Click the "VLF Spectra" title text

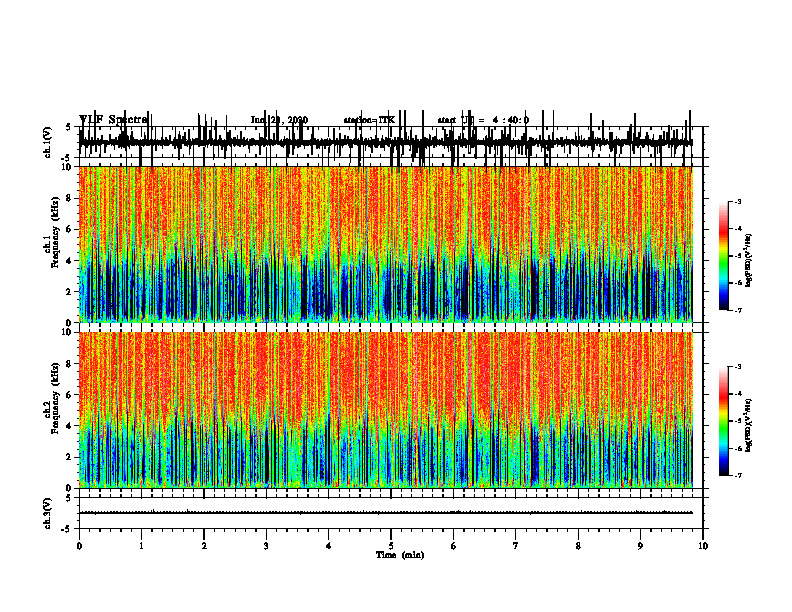point(113,120)
